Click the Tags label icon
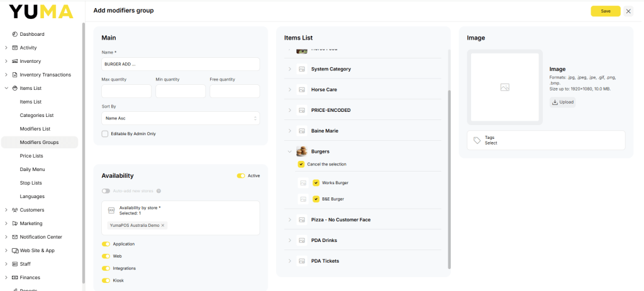This screenshot has height=291, width=644. coord(477,140)
